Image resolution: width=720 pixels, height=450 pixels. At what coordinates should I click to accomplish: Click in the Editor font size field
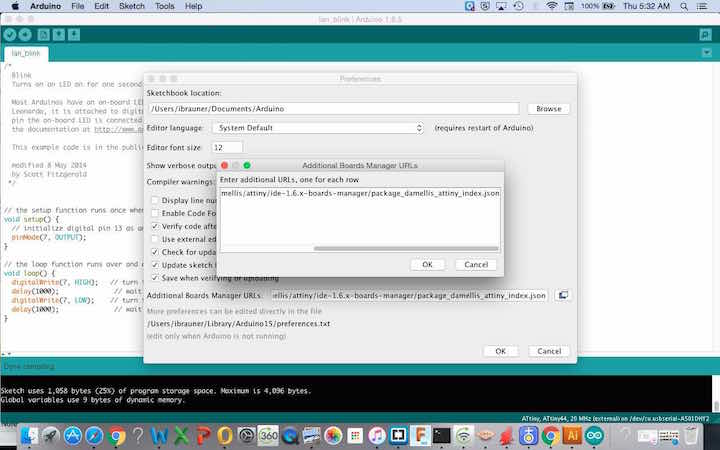pyautogui.click(x=227, y=147)
